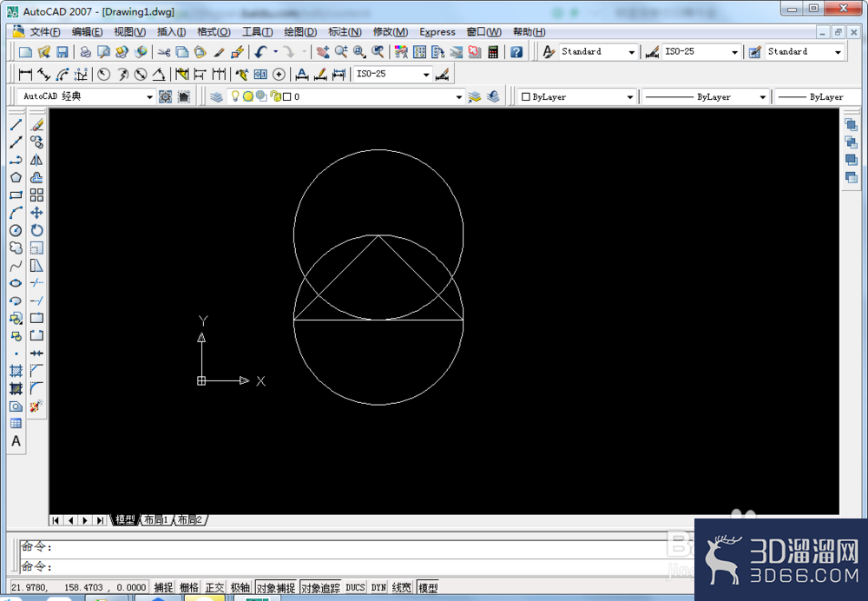Select the Polygon drawing tool
Viewport: 868px width, 601px height.
pos(16,177)
